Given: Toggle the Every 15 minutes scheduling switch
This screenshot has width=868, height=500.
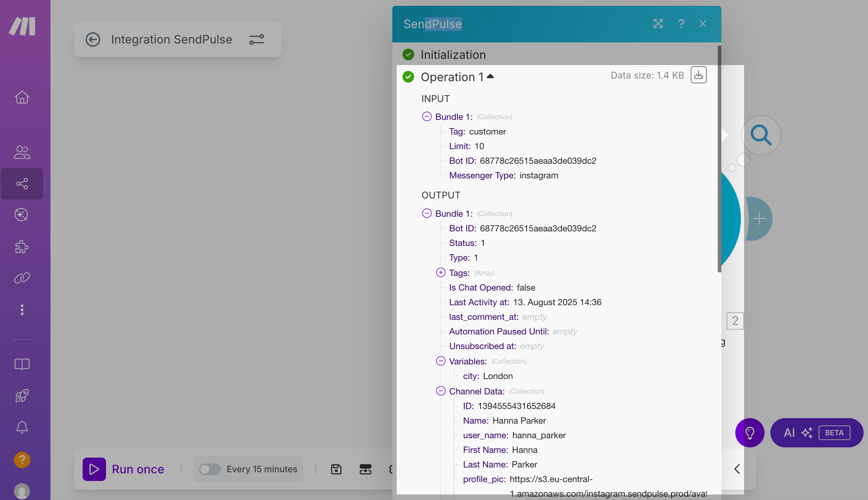Looking at the screenshot, I should pos(210,469).
